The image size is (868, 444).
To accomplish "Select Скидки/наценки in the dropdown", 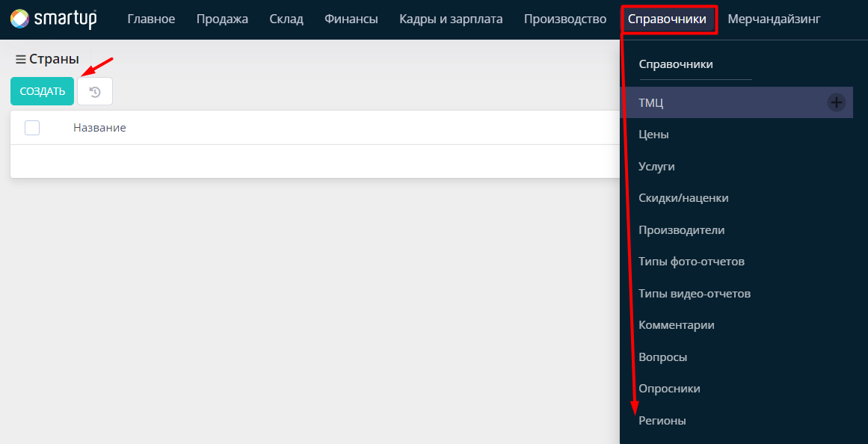I will click(x=683, y=198).
